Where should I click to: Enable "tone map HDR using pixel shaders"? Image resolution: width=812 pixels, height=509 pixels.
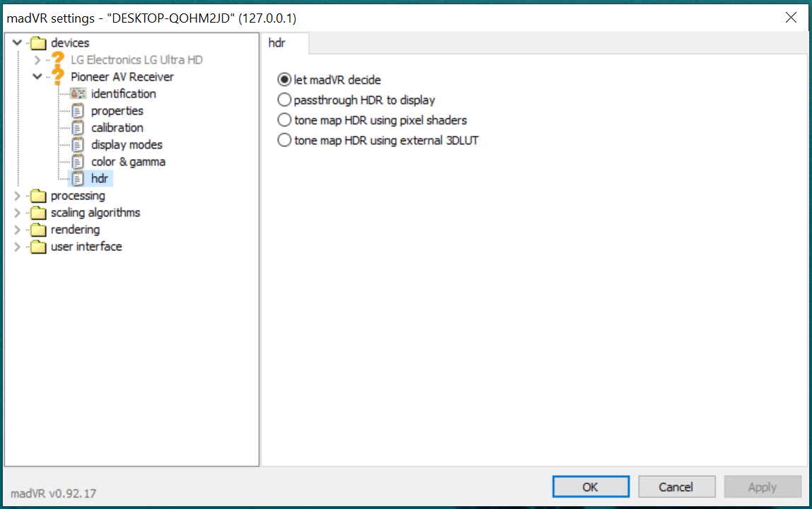pos(284,120)
